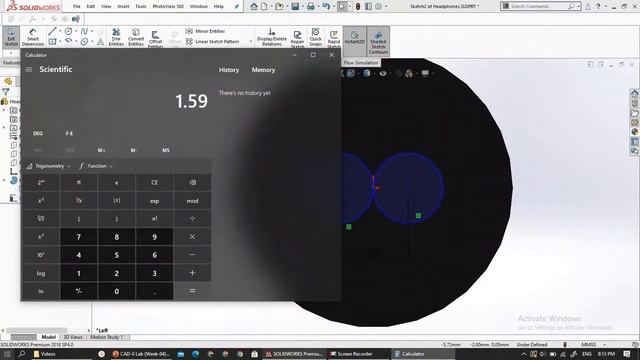Viewport: 640px width, 360px height.
Task: Select the Smart Dimension tool
Action: 33,37
